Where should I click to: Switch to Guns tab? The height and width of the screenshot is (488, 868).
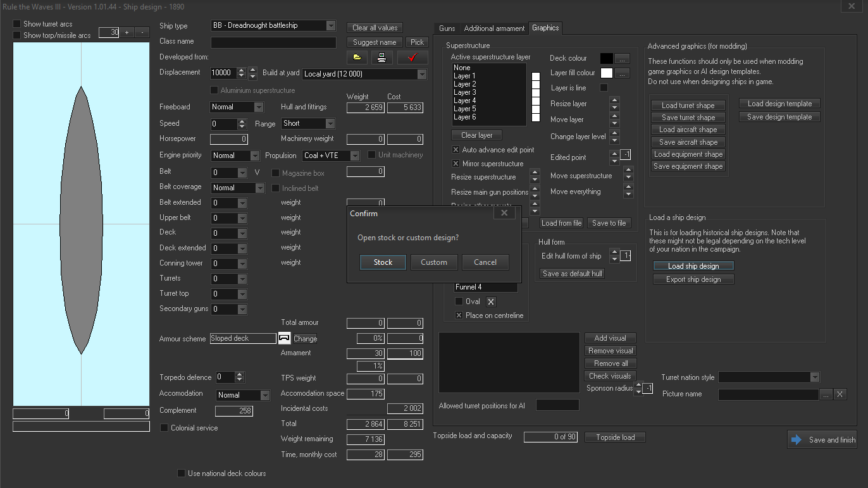pos(447,28)
